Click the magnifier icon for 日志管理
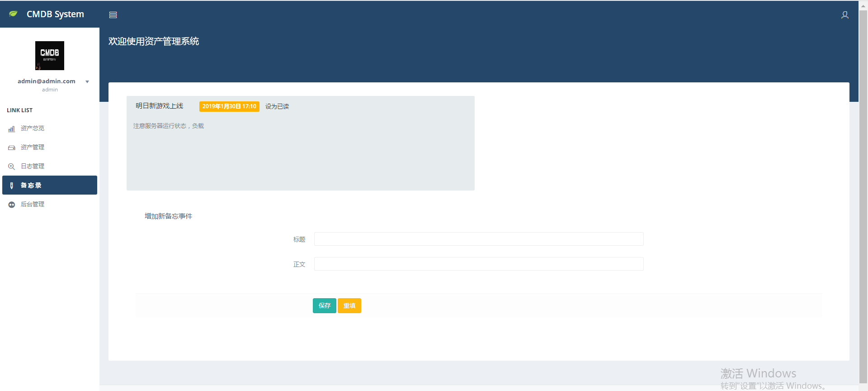 click(12, 167)
